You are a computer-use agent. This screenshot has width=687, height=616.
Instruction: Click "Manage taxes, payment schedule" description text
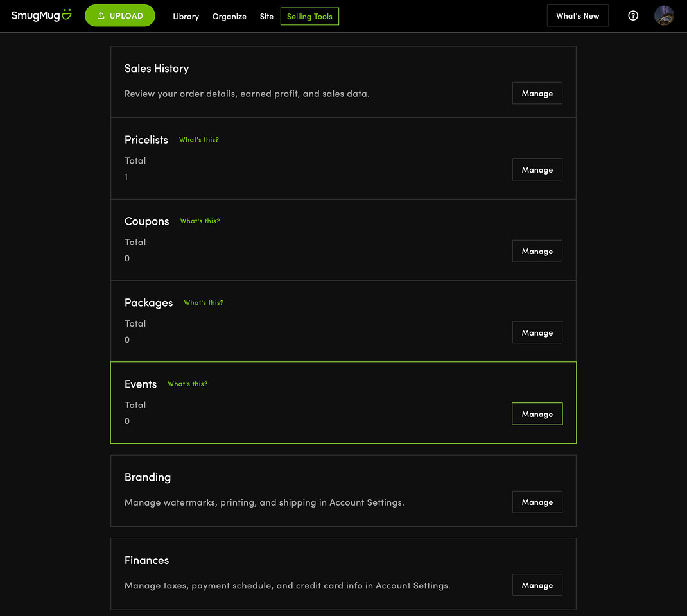pyautogui.click(x=288, y=586)
